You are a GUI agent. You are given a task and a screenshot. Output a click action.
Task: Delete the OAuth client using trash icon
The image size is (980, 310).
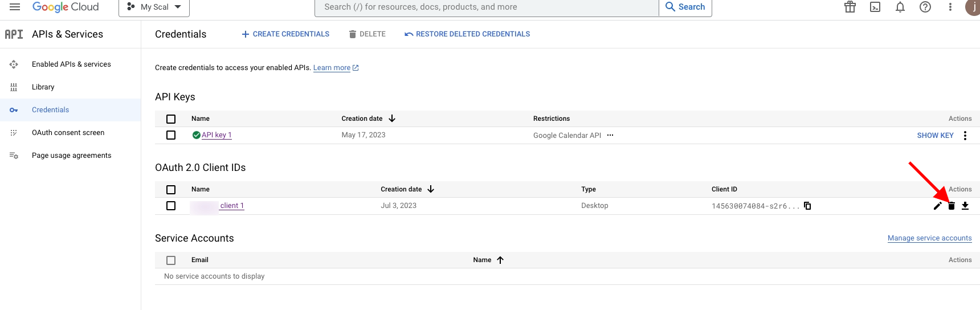pyautogui.click(x=951, y=206)
